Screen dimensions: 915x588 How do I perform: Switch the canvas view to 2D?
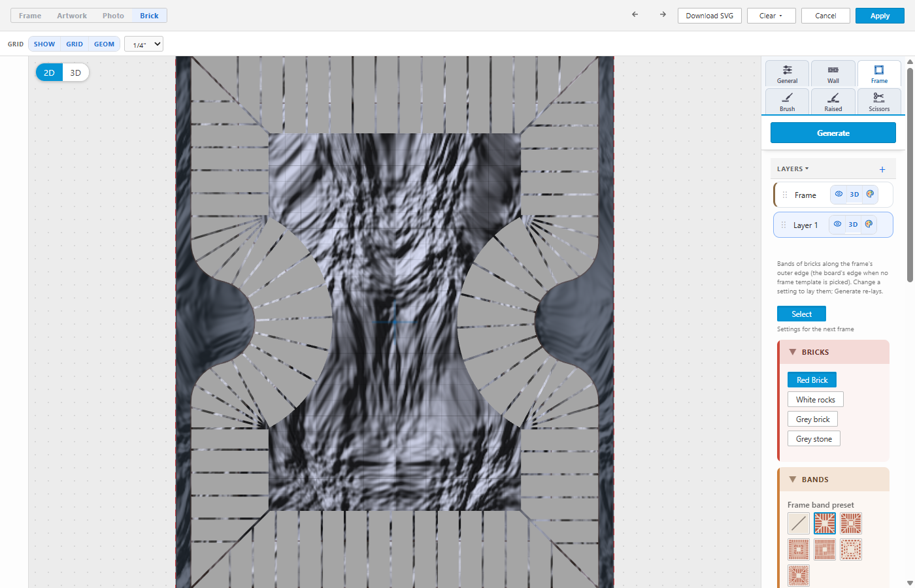[x=49, y=73]
